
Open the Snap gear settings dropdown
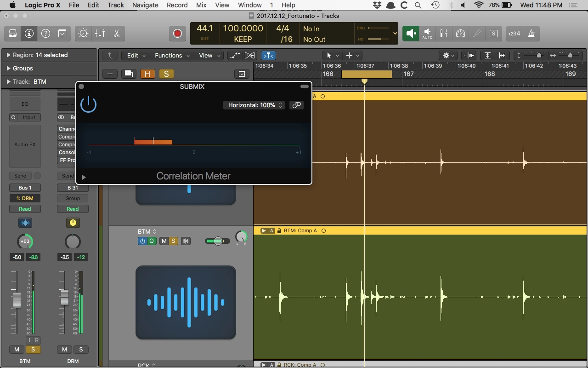(x=448, y=55)
